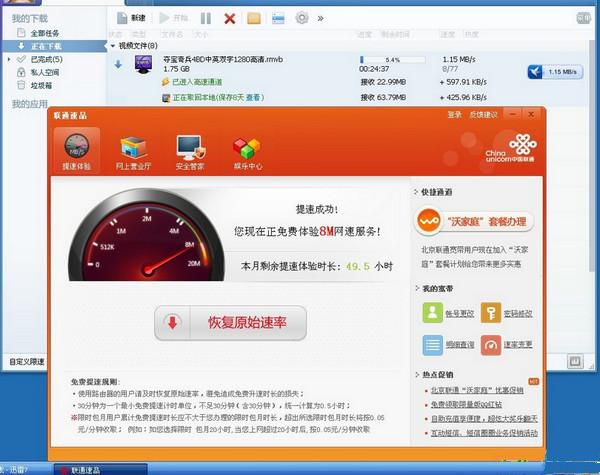
Task: Click red gauge speed change icon
Action: click(491, 344)
